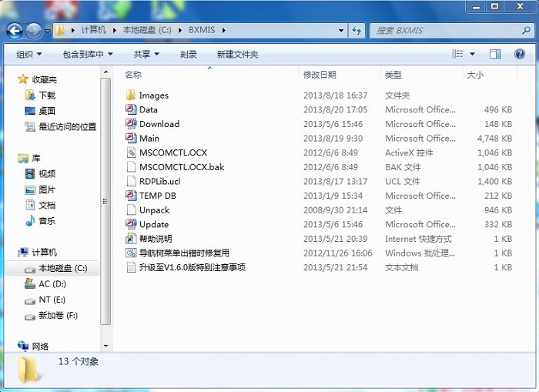Open the 图片 library
The image size is (539, 392).
click(x=47, y=189)
